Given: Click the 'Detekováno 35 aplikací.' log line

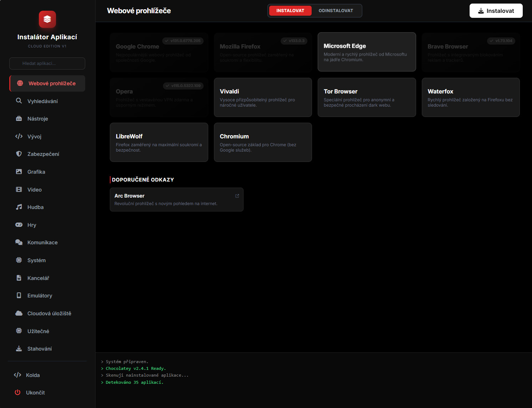Looking at the screenshot, I should pyautogui.click(x=132, y=382).
